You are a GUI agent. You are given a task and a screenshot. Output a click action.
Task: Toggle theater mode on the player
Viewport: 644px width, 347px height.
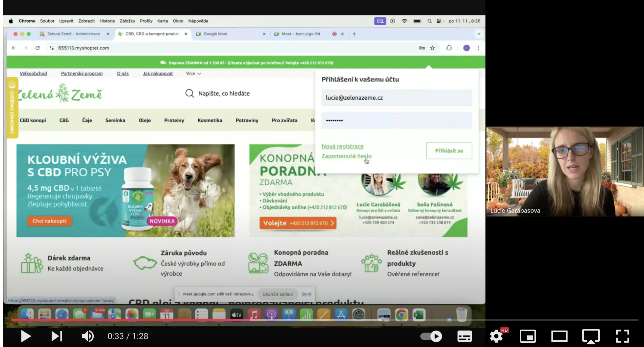(x=559, y=336)
